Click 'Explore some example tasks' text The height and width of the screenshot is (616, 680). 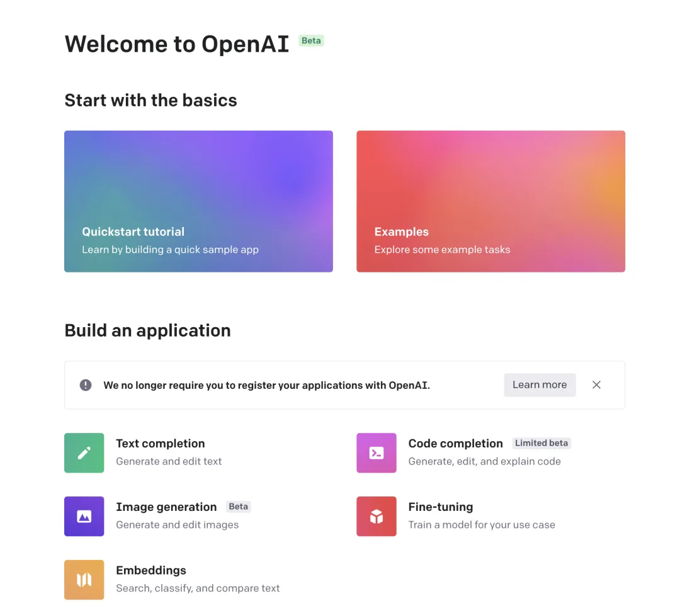coord(443,250)
